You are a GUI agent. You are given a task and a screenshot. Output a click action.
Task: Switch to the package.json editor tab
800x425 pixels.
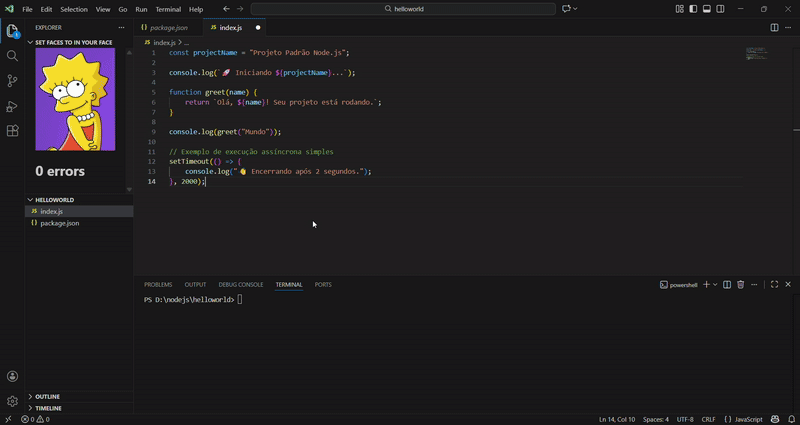pos(168,28)
